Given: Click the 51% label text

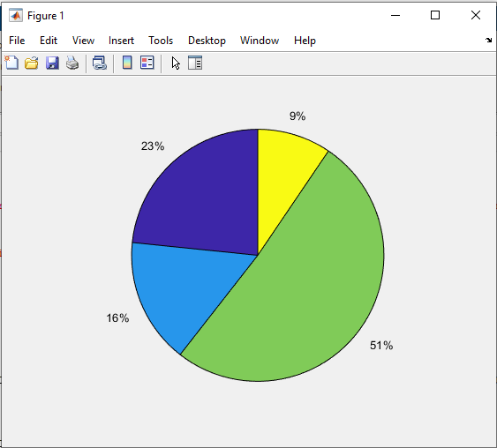Looking at the screenshot, I should tap(381, 345).
